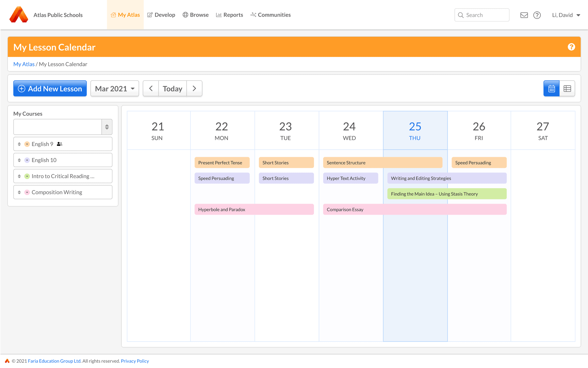Select Thursday 25 day header
588x368 pixels.
[415, 130]
